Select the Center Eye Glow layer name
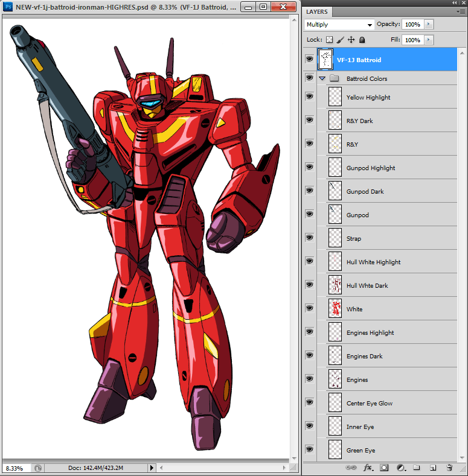Image resolution: width=468 pixels, height=476 pixels. pyautogui.click(x=370, y=403)
